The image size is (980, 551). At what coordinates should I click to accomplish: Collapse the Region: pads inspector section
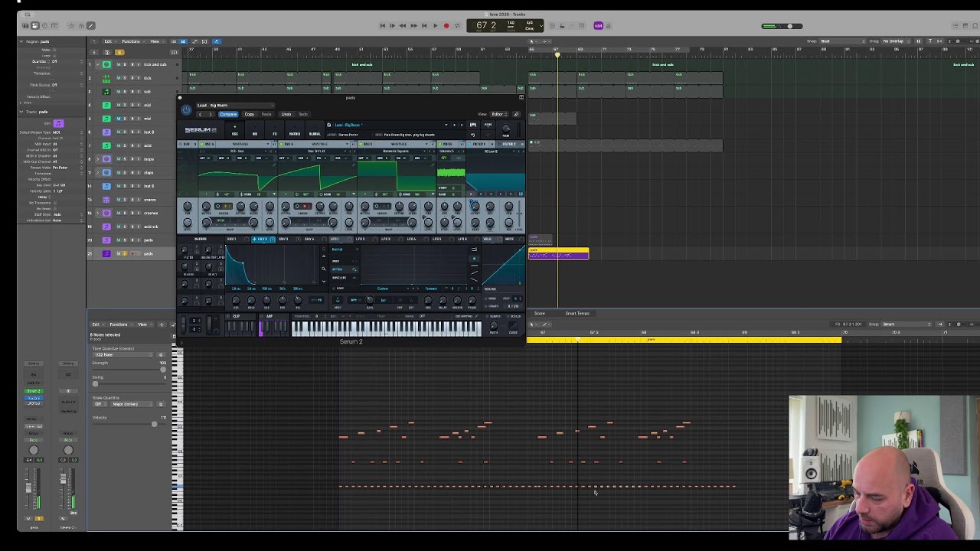coord(22,41)
